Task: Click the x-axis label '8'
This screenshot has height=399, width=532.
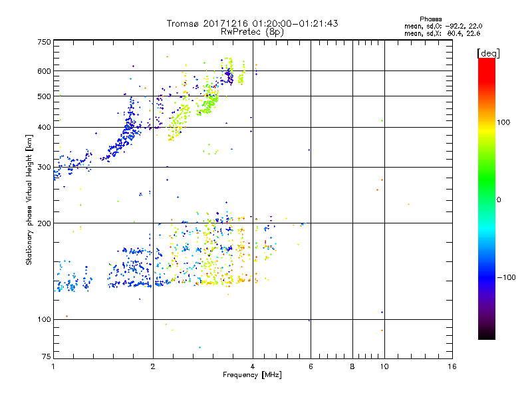Action: [x=352, y=366]
